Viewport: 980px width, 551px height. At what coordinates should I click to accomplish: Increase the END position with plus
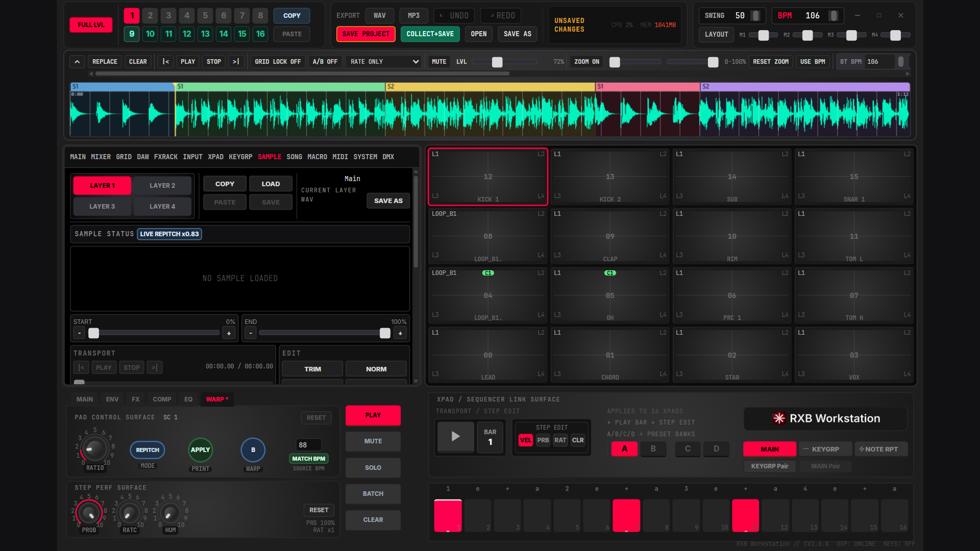[x=400, y=333]
